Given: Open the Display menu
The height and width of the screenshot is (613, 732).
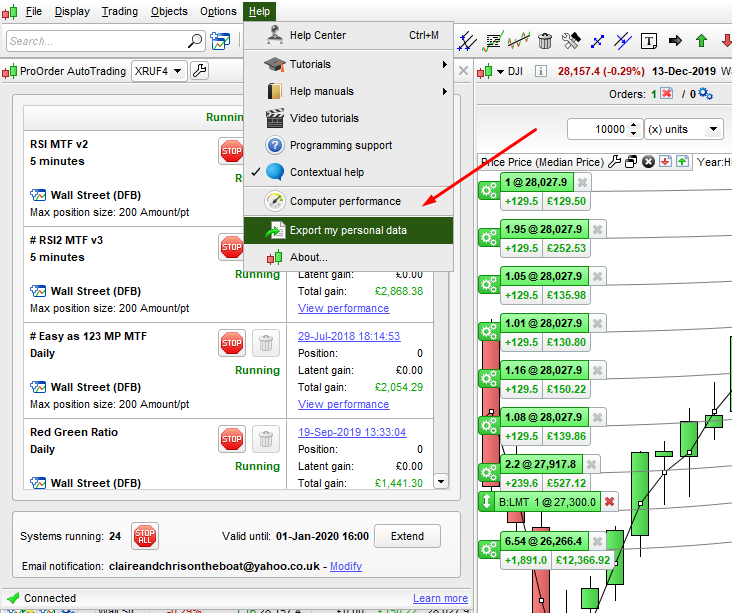Looking at the screenshot, I should pyautogui.click(x=72, y=11).
